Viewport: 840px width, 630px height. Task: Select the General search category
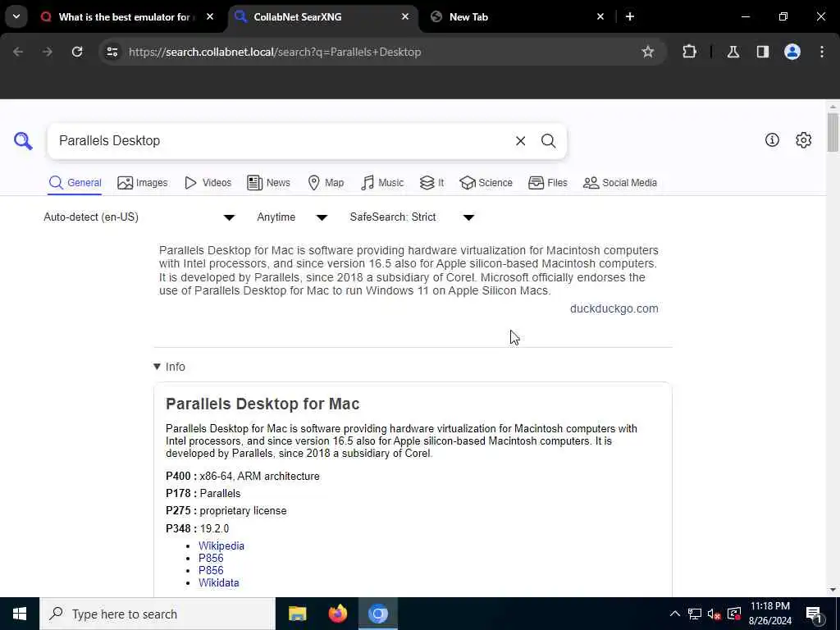pyautogui.click(x=75, y=183)
